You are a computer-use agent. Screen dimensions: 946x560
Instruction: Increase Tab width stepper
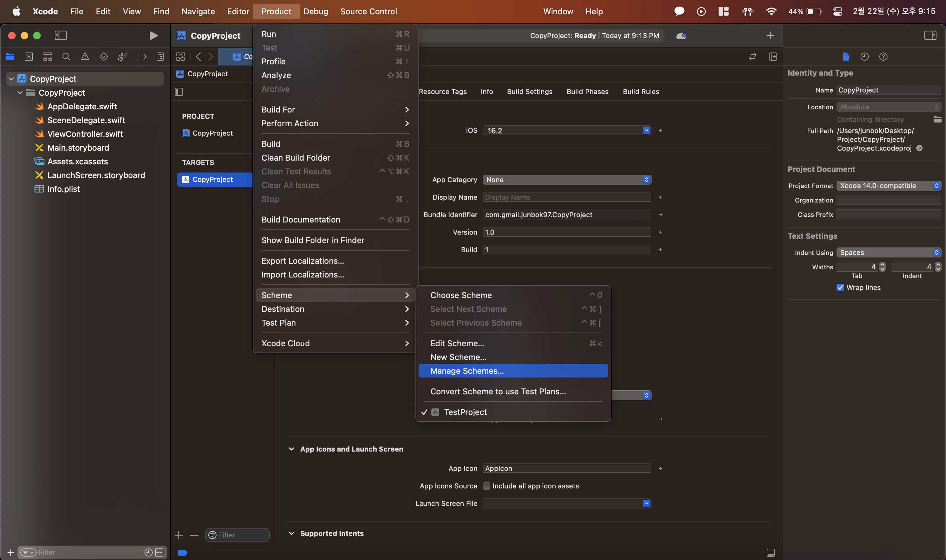pyautogui.click(x=882, y=264)
